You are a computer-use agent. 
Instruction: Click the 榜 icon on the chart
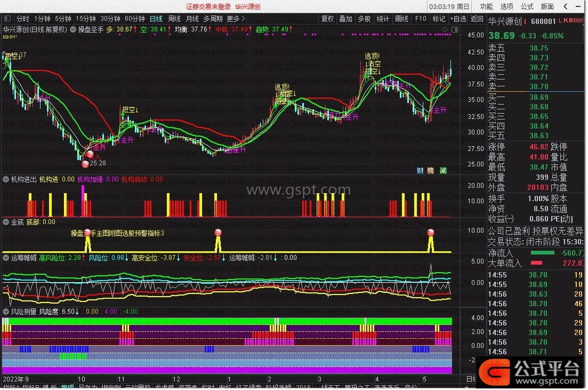(x=431, y=171)
